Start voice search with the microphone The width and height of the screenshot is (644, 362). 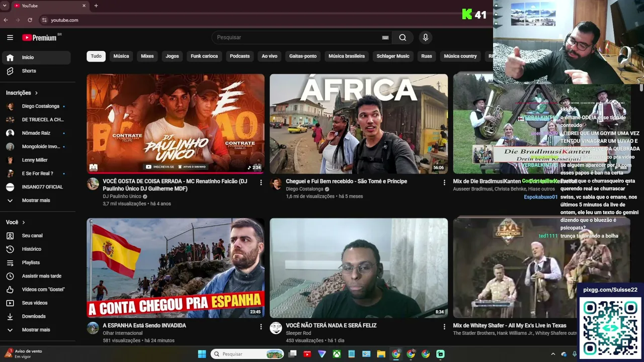click(426, 37)
